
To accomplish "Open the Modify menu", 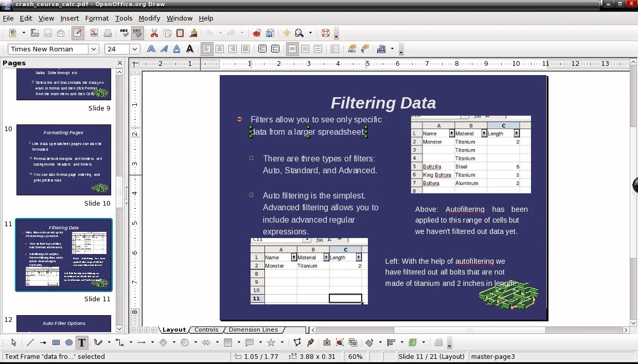I will [x=149, y=18].
